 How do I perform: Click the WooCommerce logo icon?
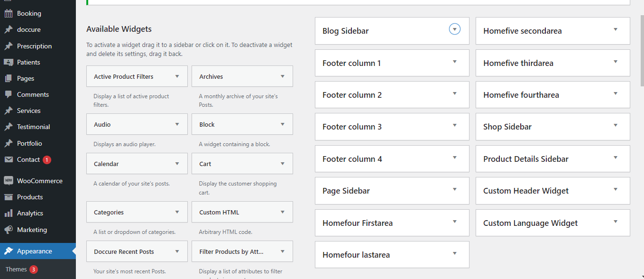9,181
